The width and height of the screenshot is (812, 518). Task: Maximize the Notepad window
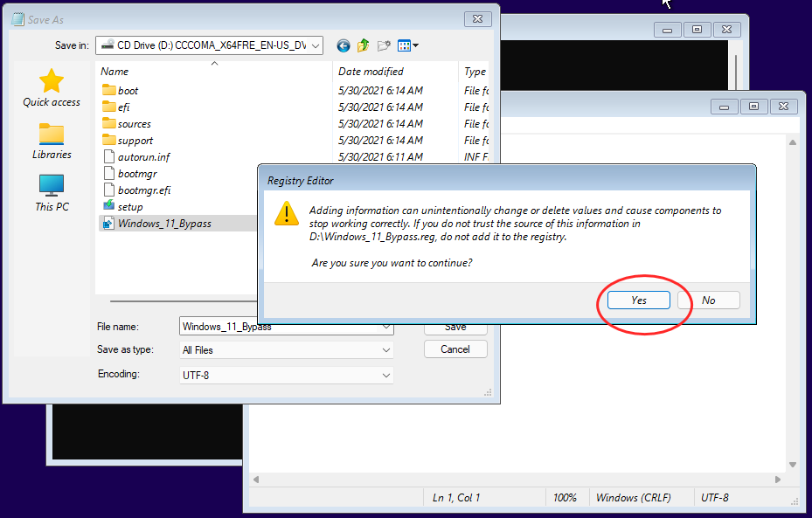tap(754, 107)
